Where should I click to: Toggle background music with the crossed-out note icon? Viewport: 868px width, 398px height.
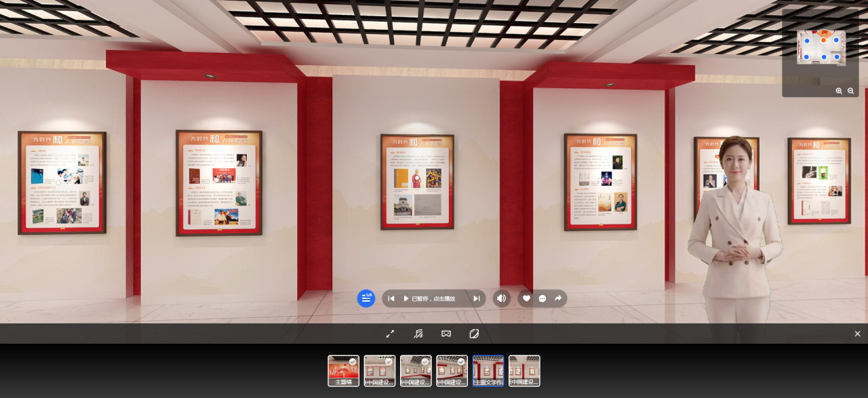(x=418, y=334)
